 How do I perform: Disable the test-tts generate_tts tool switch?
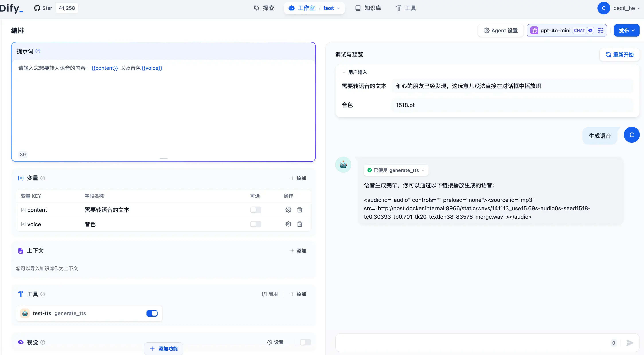[152, 313]
